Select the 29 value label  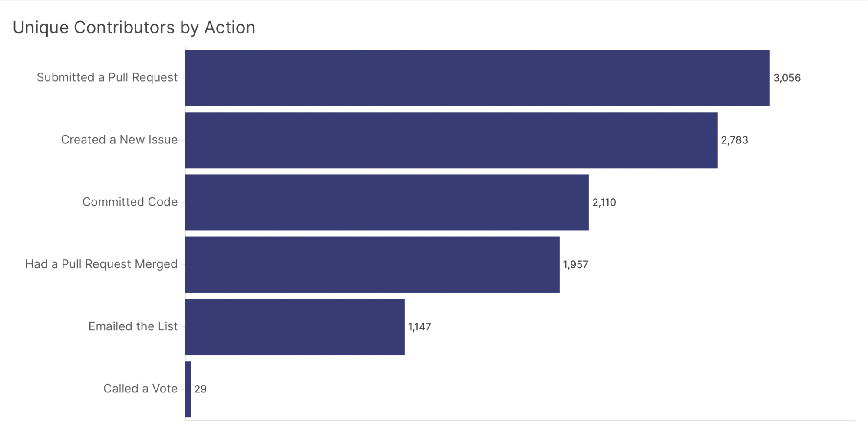200,389
